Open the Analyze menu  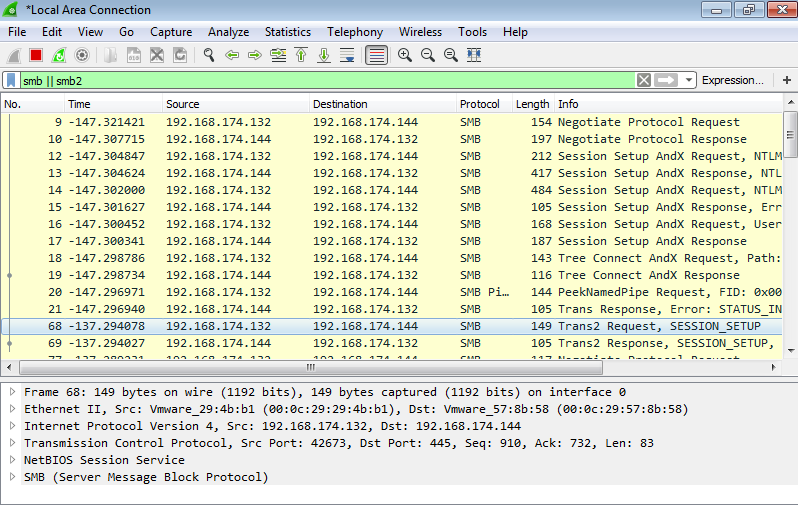click(228, 32)
